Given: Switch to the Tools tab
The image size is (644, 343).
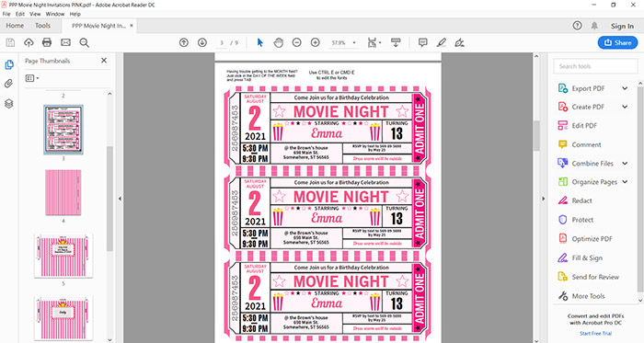Looking at the screenshot, I should [x=42, y=26].
